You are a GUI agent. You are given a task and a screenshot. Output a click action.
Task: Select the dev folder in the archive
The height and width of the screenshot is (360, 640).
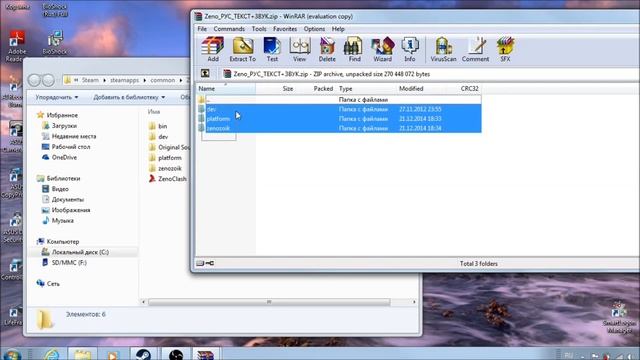(339, 109)
